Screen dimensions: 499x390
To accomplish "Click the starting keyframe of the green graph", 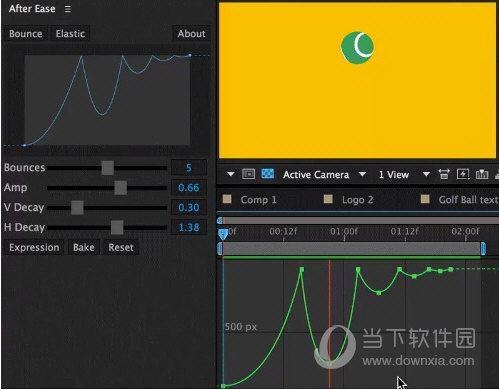I will [223, 386].
